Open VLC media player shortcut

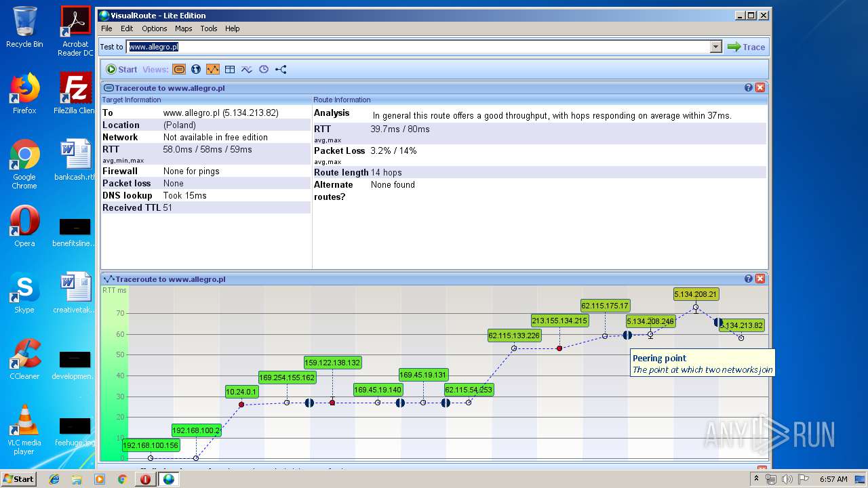click(x=24, y=430)
